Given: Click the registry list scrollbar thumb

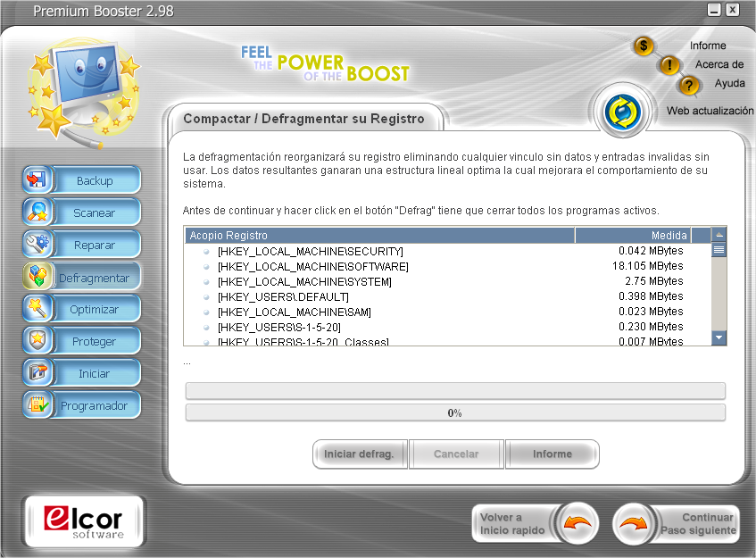Looking at the screenshot, I should (x=719, y=250).
